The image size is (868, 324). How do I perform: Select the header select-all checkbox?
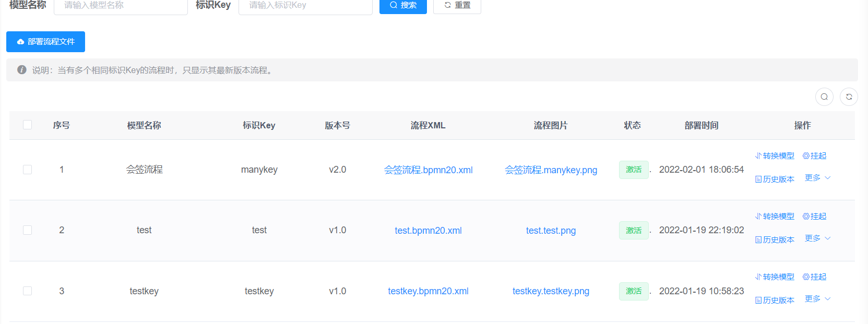28,125
